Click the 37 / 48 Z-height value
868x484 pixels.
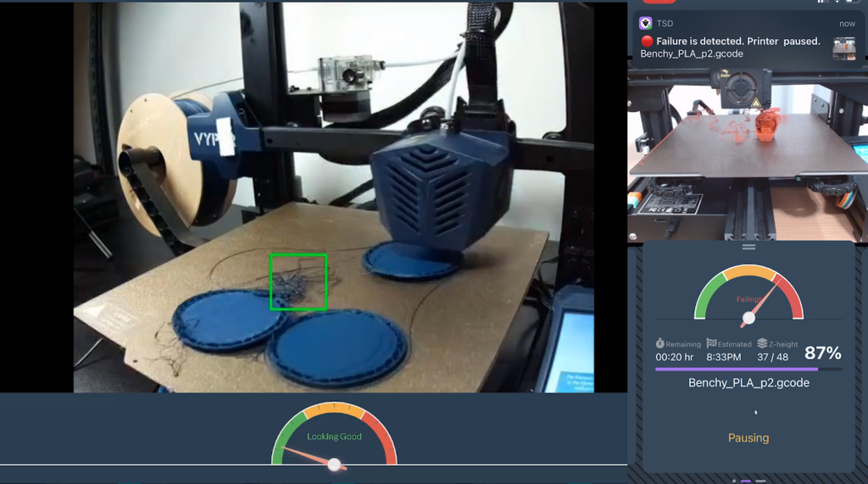772,357
